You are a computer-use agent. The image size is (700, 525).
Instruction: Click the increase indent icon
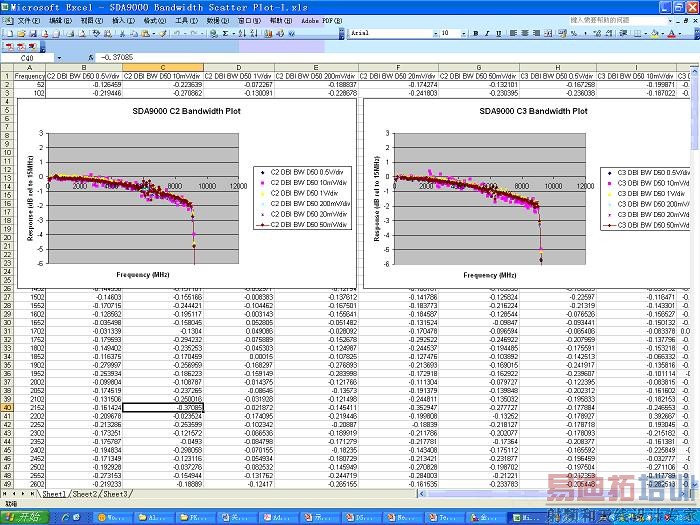click(624, 33)
